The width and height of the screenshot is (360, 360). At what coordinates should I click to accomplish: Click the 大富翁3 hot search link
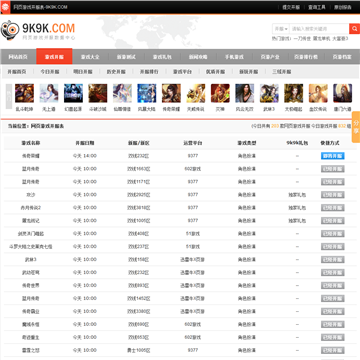(x=340, y=39)
